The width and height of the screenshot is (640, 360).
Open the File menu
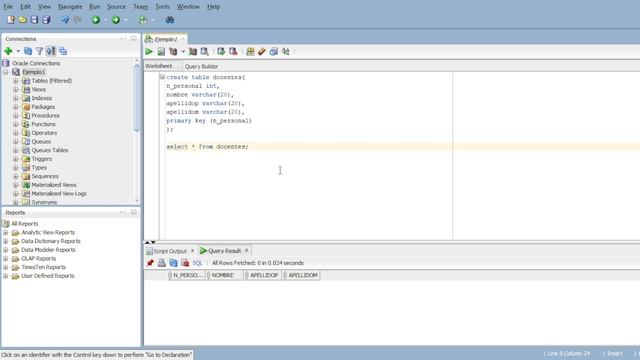[x=8, y=7]
